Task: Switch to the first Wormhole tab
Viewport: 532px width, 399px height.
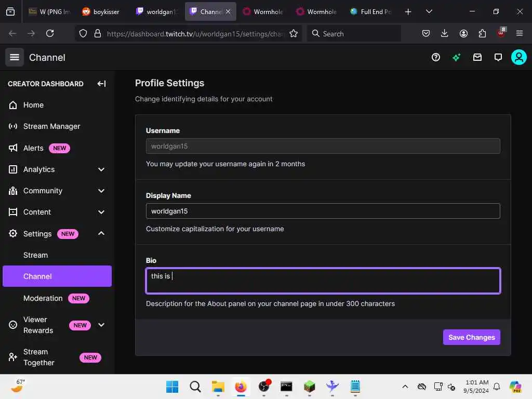Action: (x=263, y=11)
